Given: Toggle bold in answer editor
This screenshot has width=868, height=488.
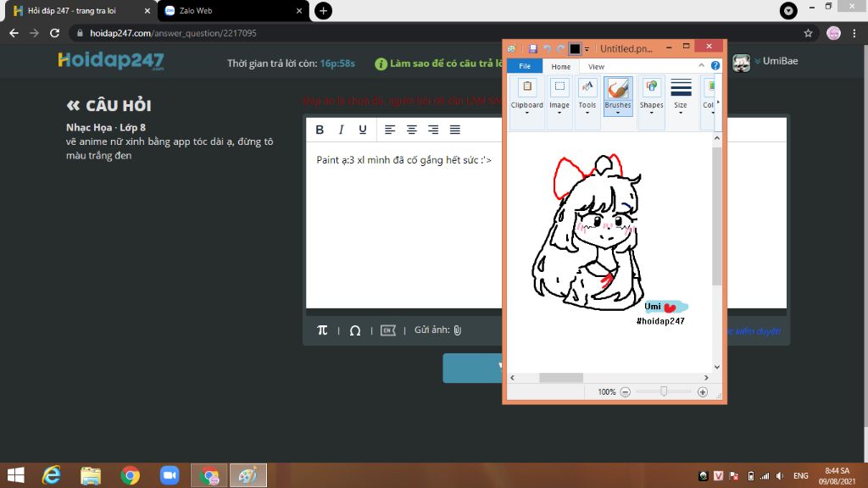Looking at the screenshot, I should [x=320, y=130].
